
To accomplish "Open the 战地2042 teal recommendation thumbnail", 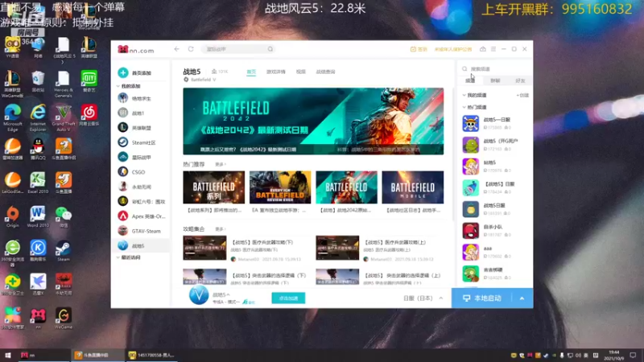I will tap(346, 187).
